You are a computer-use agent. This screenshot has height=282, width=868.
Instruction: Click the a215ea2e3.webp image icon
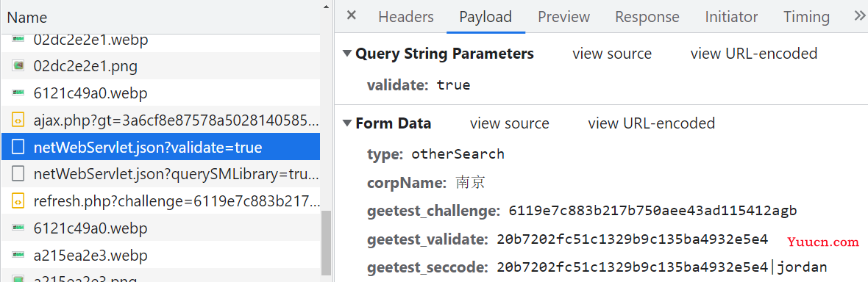pyautogui.click(x=18, y=256)
